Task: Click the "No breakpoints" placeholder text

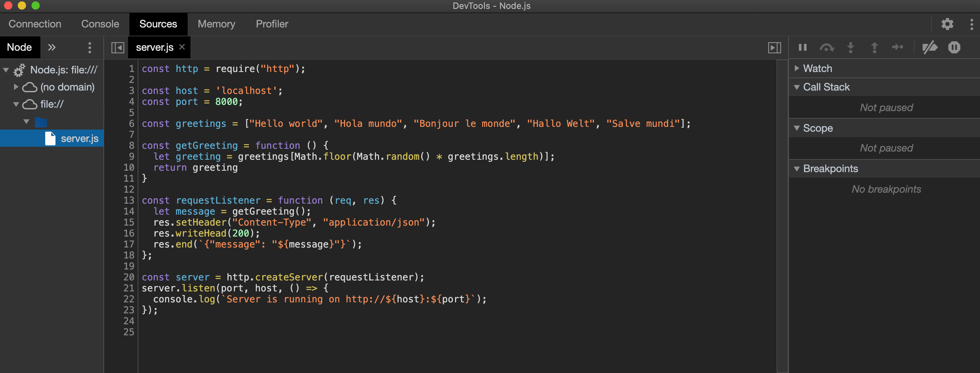Action: [x=887, y=189]
